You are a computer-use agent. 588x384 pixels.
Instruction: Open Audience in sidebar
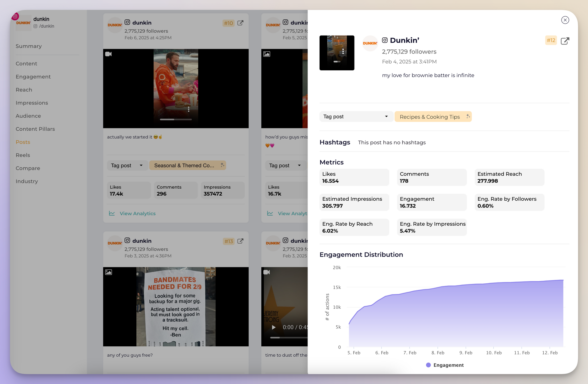[28, 116]
